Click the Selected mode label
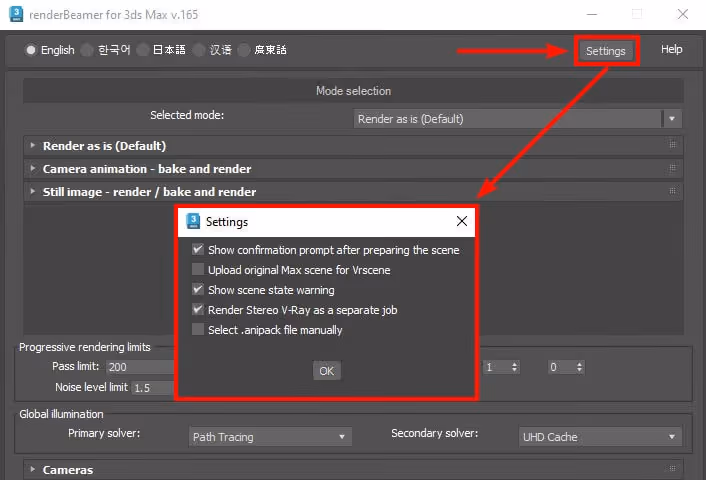 coord(187,115)
